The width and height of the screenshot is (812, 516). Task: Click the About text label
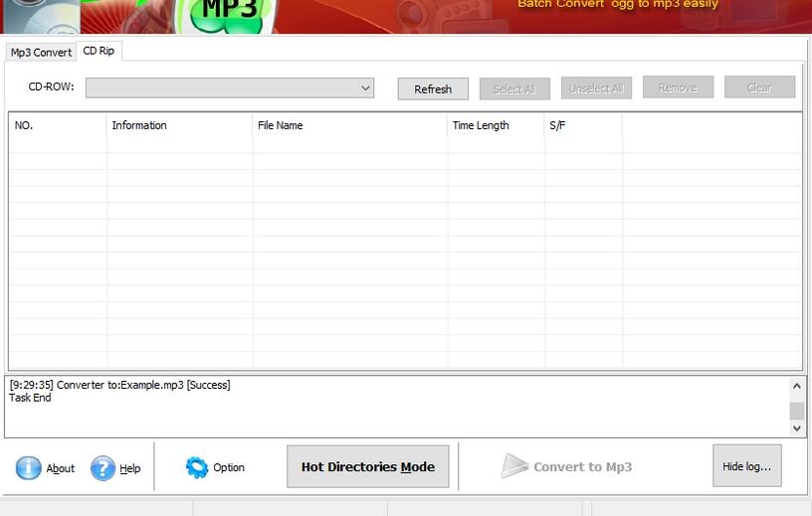point(61,468)
